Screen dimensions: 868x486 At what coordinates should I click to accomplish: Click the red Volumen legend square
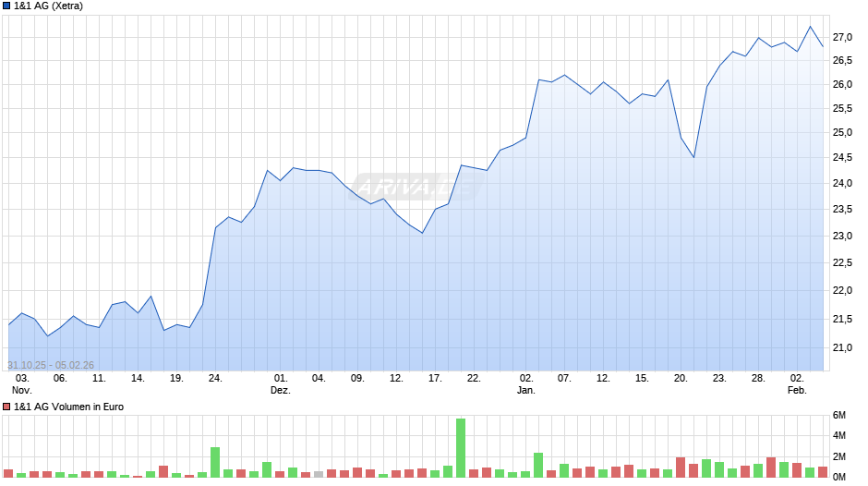[x=6, y=407]
